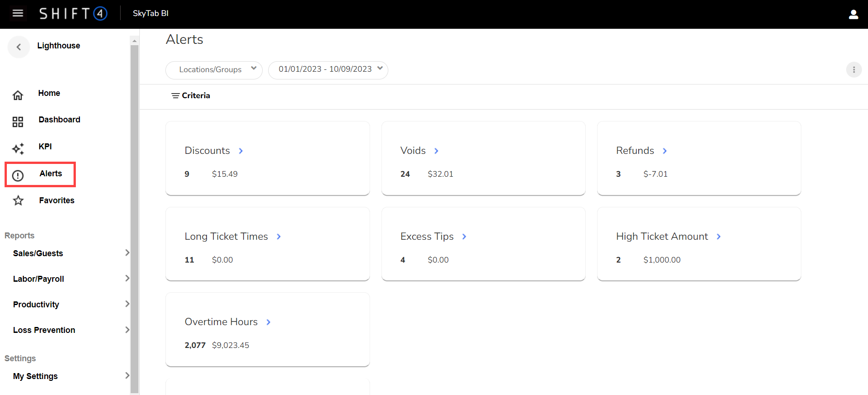Expand the Sales/Guests reports section

(x=127, y=253)
